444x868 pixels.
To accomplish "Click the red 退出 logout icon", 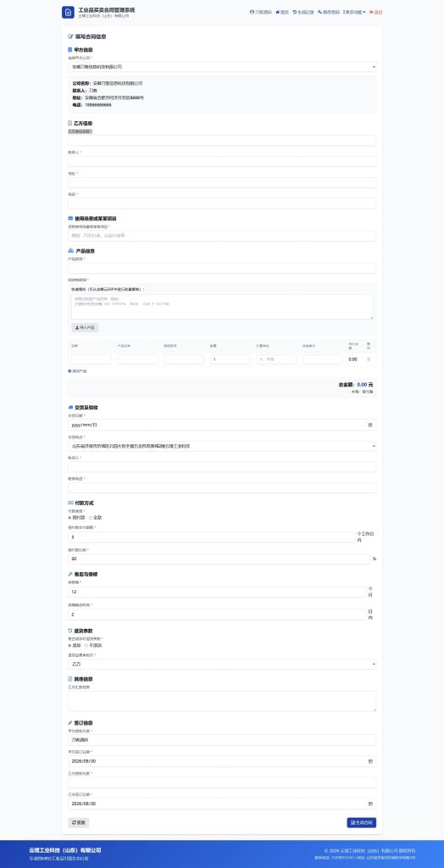I will point(371,12).
